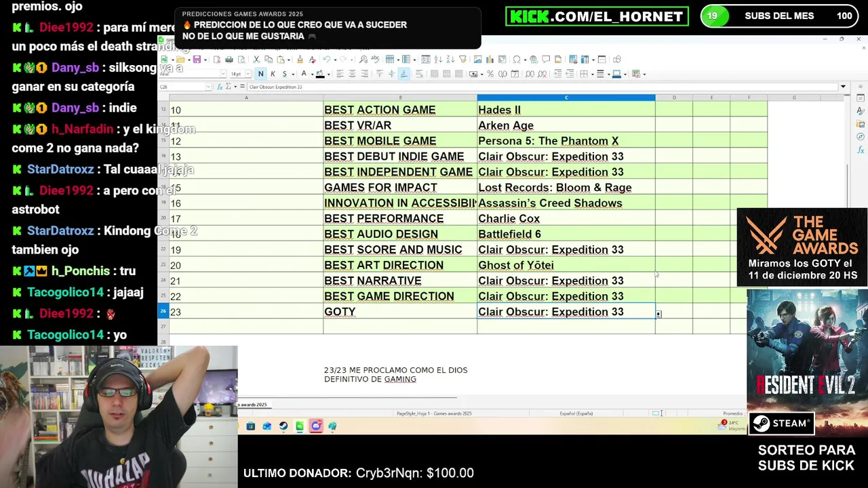Select the BEST NARRATIVE cell

[400, 281]
